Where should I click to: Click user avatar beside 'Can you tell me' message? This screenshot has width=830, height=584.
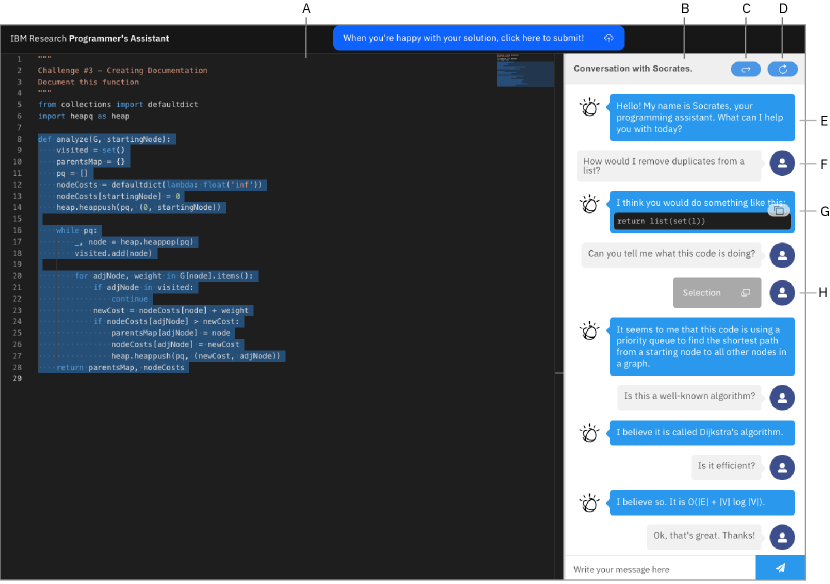[x=782, y=256]
